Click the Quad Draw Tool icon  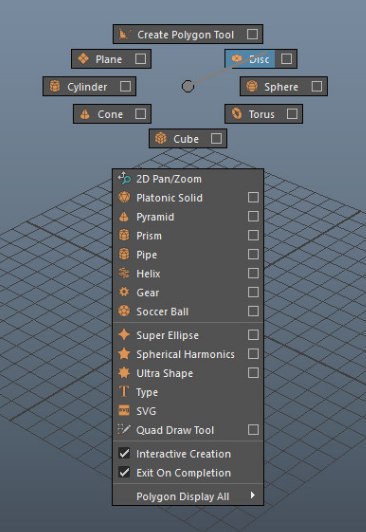click(124, 430)
